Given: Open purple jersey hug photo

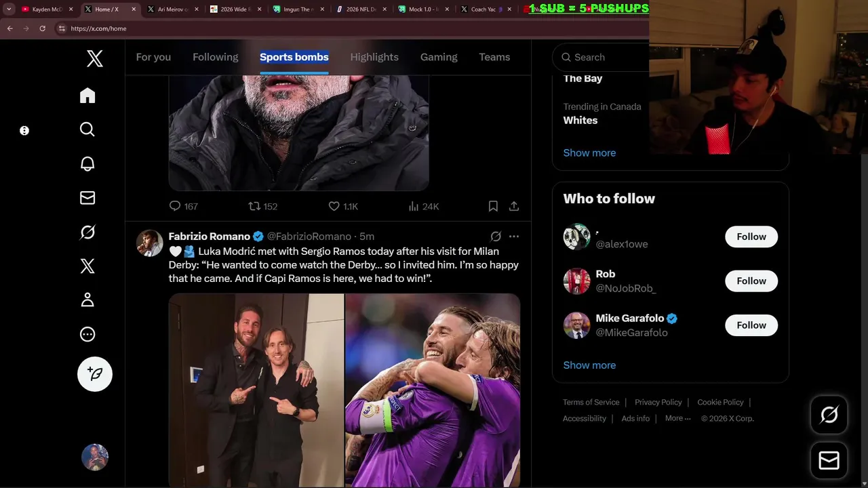Looking at the screenshot, I should (x=433, y=390).
